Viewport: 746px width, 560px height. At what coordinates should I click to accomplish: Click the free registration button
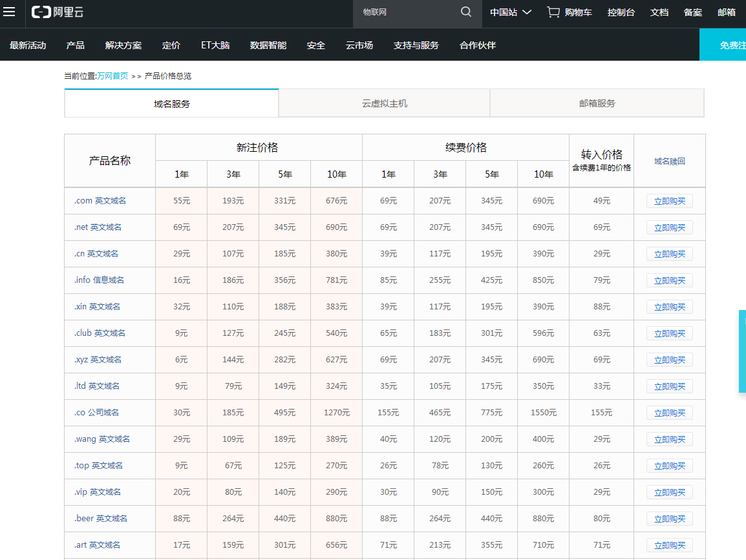tap(723, 45)
